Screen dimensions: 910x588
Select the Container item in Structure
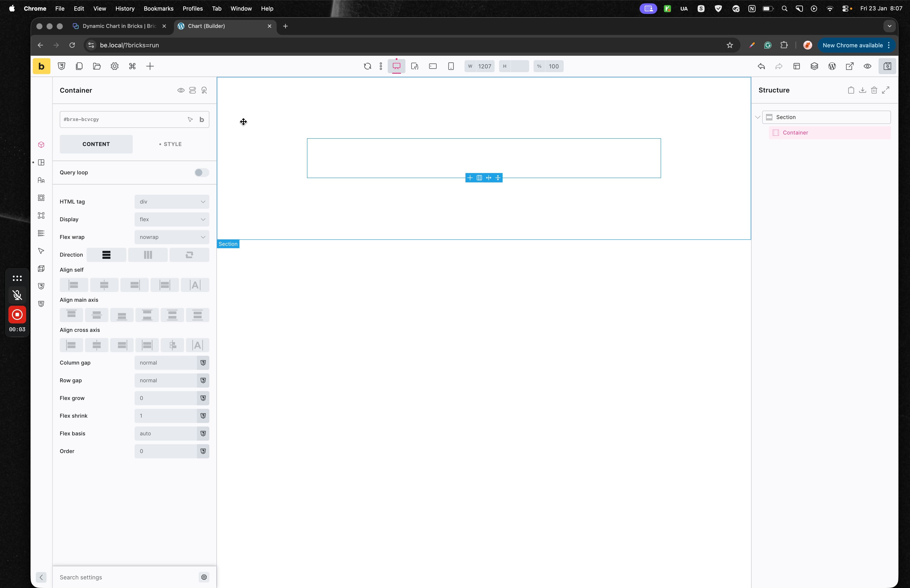tap(830, 133)
